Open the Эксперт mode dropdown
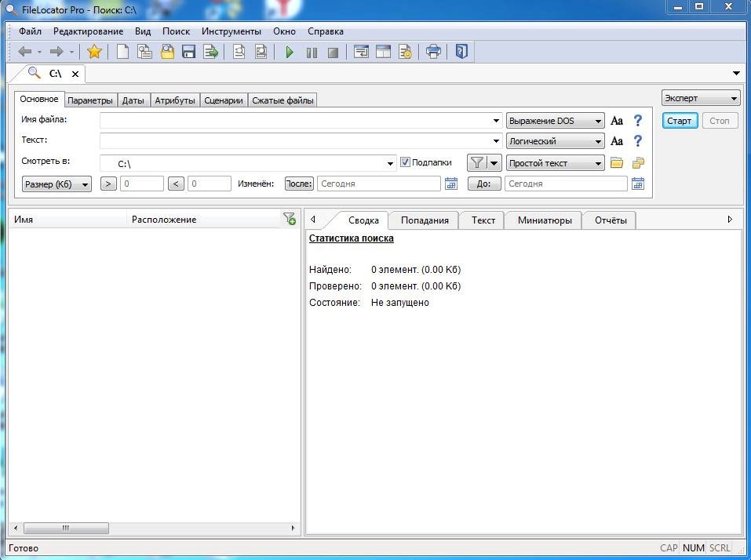This screenshot has width=751, height=560. pos(701,98)
